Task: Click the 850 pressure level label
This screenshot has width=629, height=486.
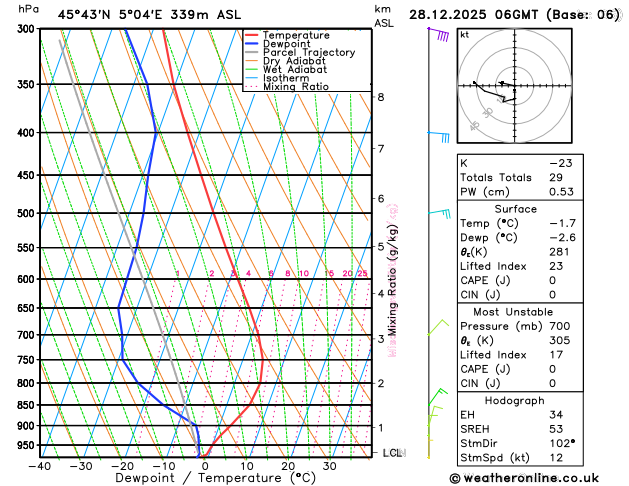Action: point(28,405)
